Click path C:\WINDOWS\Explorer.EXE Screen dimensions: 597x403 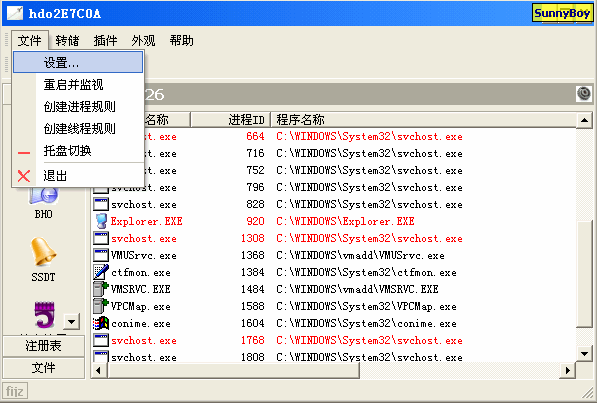tap(345, 221)
